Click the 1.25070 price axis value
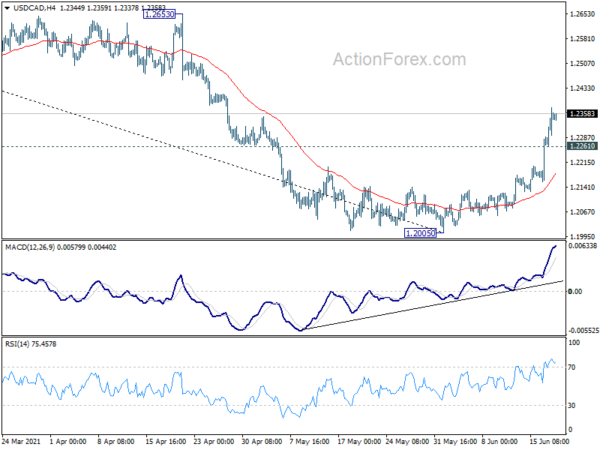 tap(582, 64)
